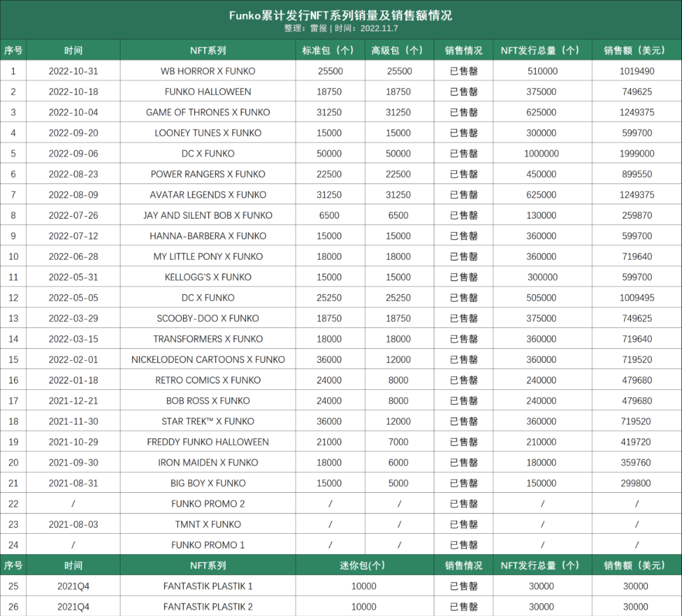Viewport: 682px width, 616px height.
Task: Click the 'LOONEY TUNES X FUNKO' cell
Action: pyautogui.click(x=208, y=133)
